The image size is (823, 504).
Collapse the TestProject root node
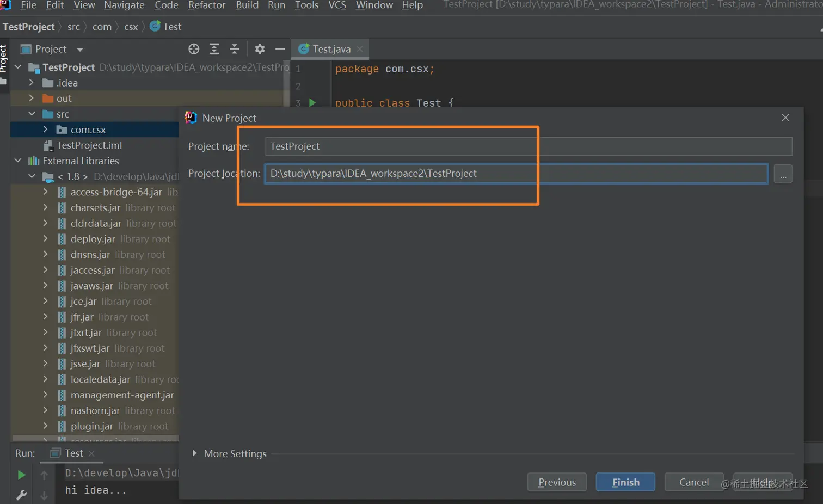click(x=18, y=67)
